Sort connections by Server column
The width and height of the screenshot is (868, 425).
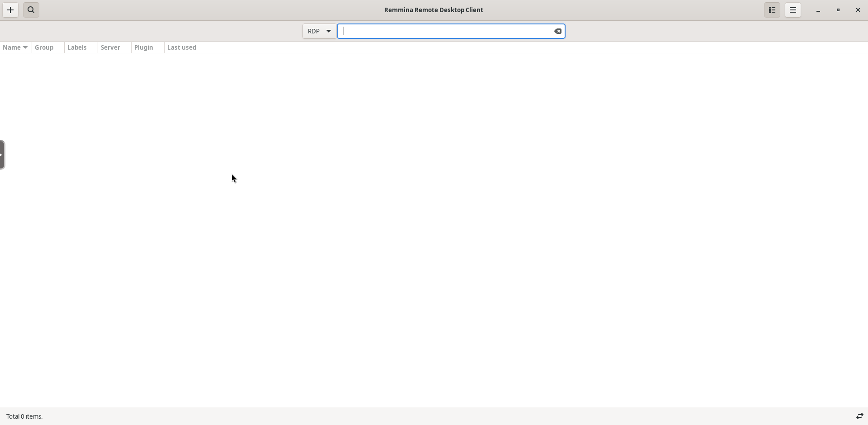[x=114, y=47]
